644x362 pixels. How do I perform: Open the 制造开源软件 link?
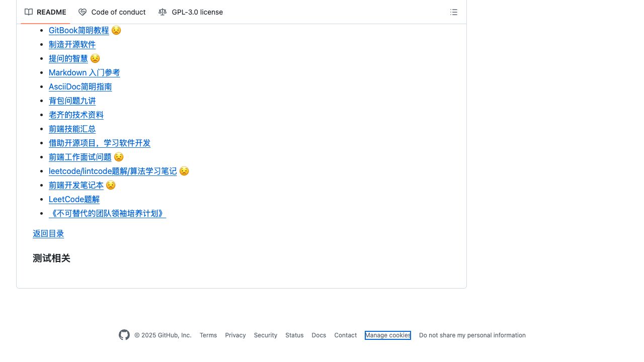tap(72, 44)
